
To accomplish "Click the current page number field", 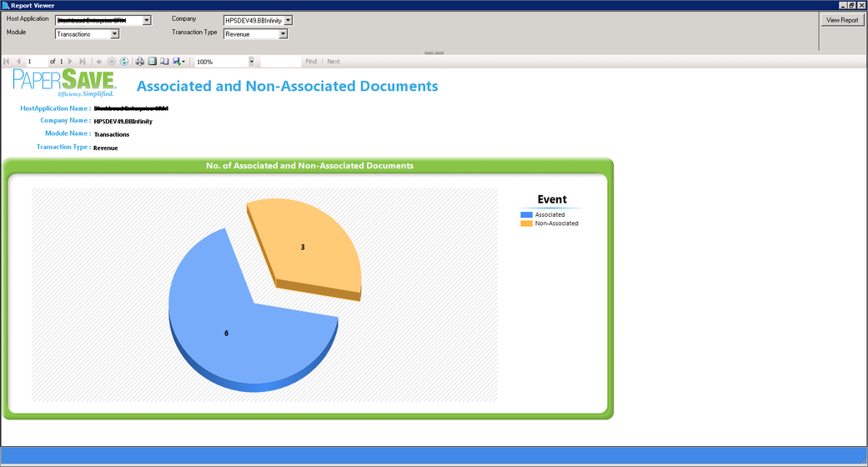I will coord(37,62).
